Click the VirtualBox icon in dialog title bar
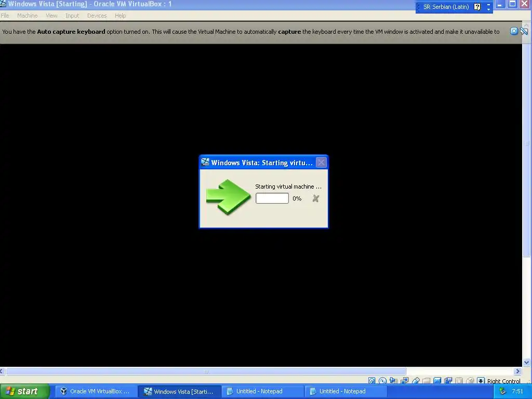The width and height of the screenshot is (532, 399). point(205,162)
